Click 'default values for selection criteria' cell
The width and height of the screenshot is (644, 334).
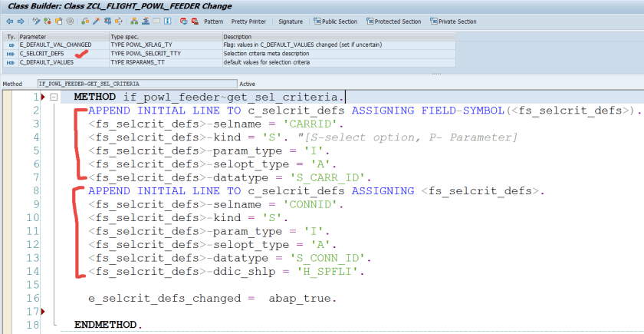[339, 62]
